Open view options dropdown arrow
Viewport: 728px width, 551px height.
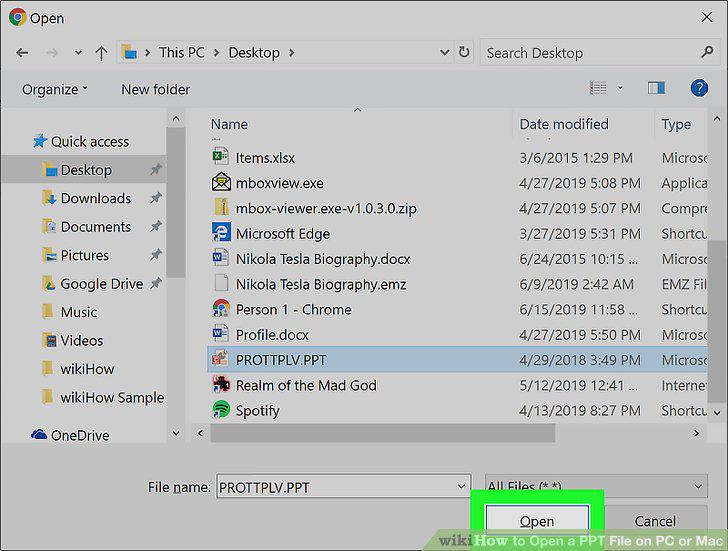point(620,88)
